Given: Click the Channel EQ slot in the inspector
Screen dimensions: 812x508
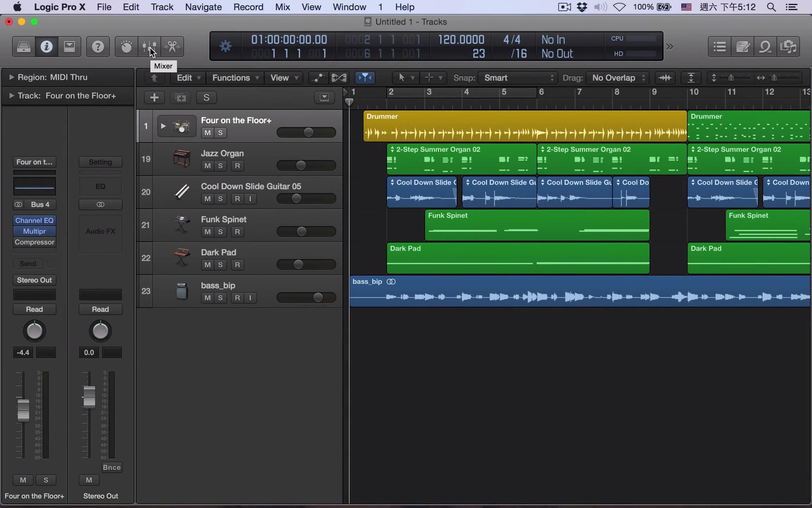Looking at the screenshot, I should [34, 220].
